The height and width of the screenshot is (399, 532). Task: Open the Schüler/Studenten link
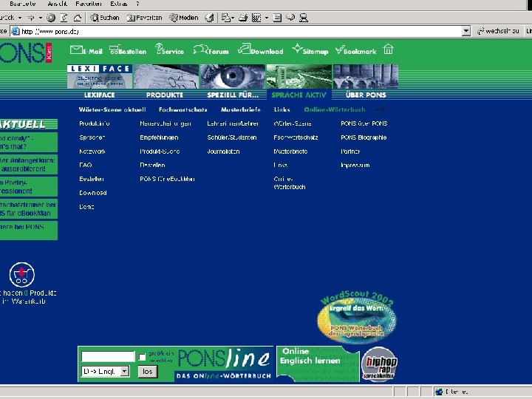[232, 137]
